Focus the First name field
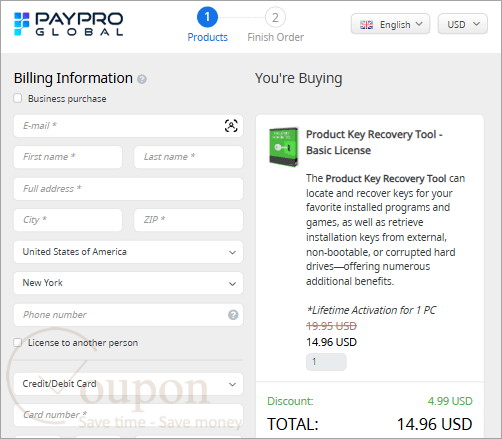 pos(68,157)
